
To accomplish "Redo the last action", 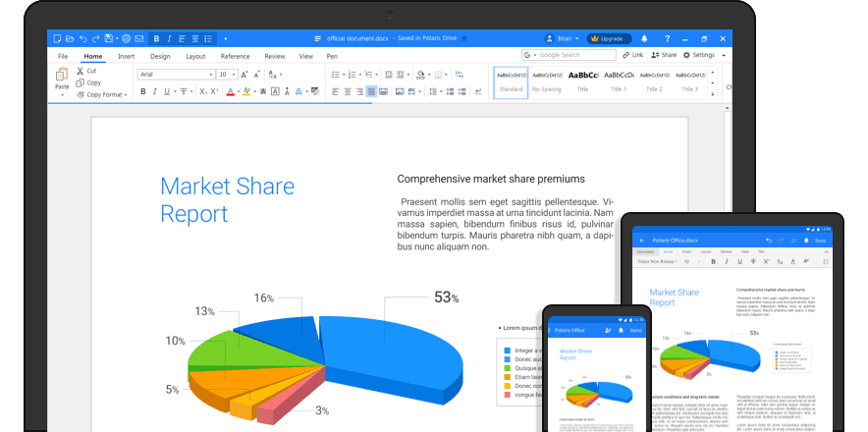I will [x=96, y=38].
